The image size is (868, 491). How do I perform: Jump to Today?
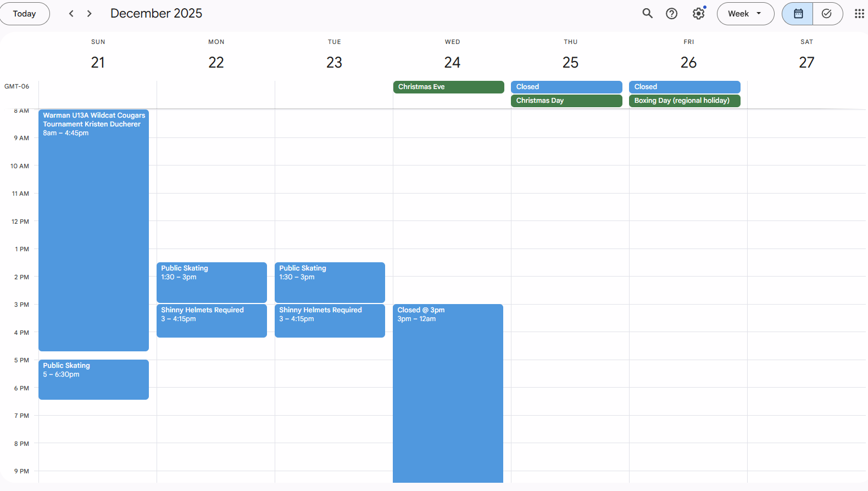coord(25,14)
